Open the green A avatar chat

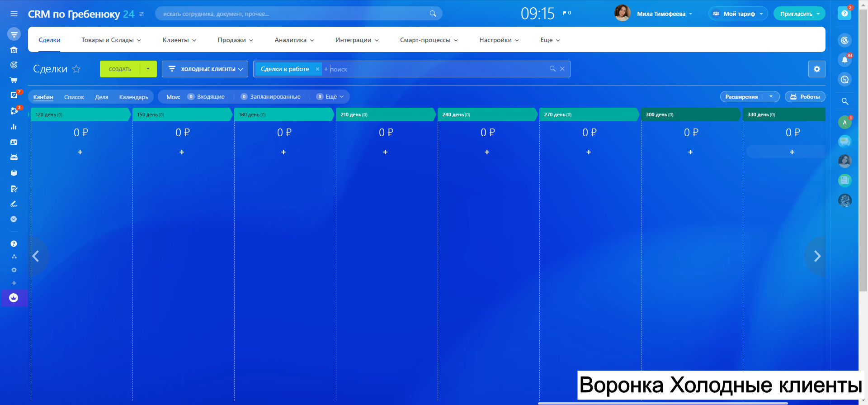844,122
